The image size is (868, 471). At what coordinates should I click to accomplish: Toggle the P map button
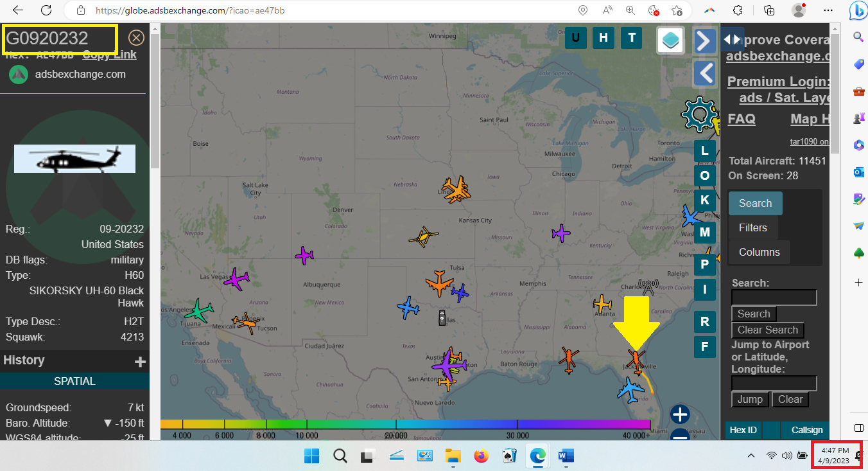[x=704, y=264]
